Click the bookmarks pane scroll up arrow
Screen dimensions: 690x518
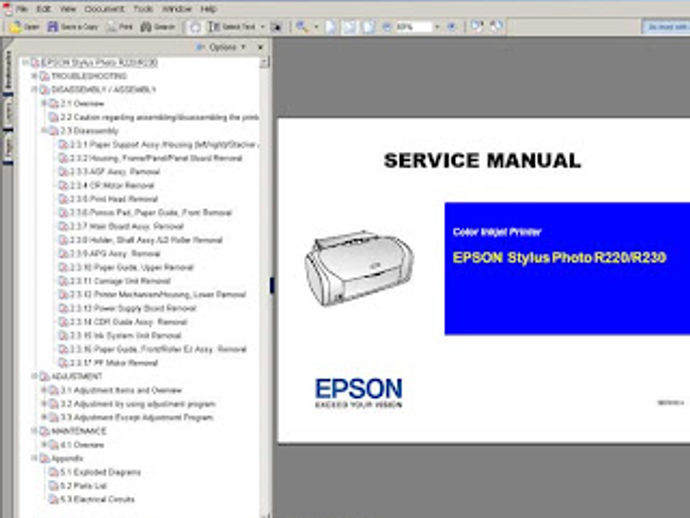click(264, 63)
